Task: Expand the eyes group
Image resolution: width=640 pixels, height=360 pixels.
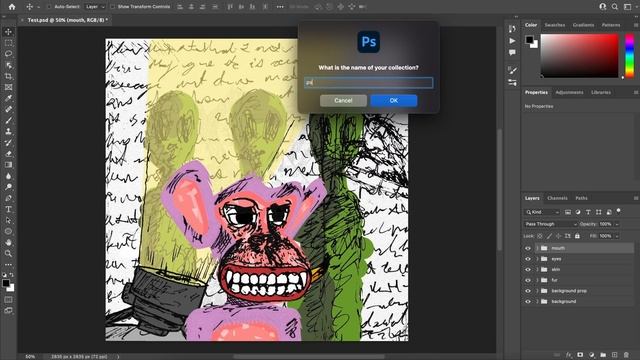Action: click(538, 259)
